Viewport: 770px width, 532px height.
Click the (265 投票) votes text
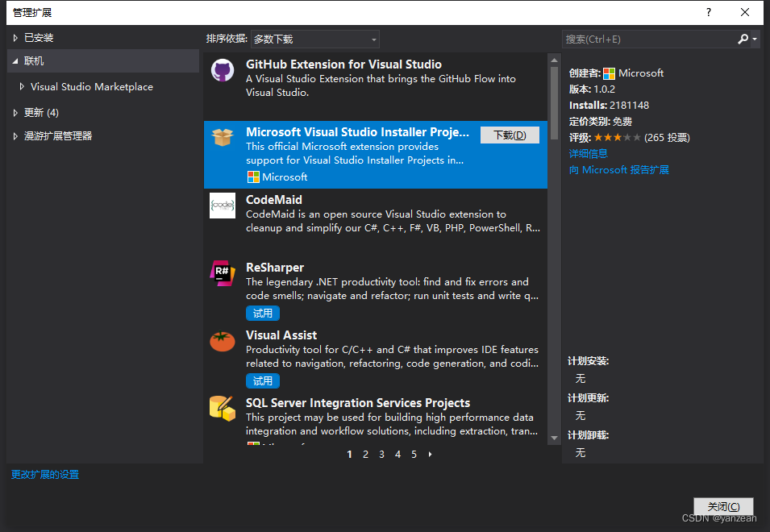pyautogui.click(x=667, y=138)
